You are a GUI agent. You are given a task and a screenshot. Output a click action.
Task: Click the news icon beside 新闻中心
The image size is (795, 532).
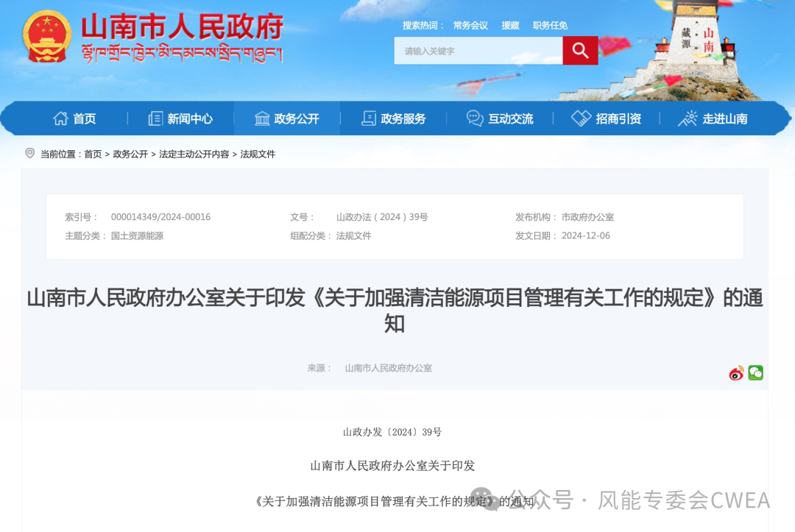155,118
